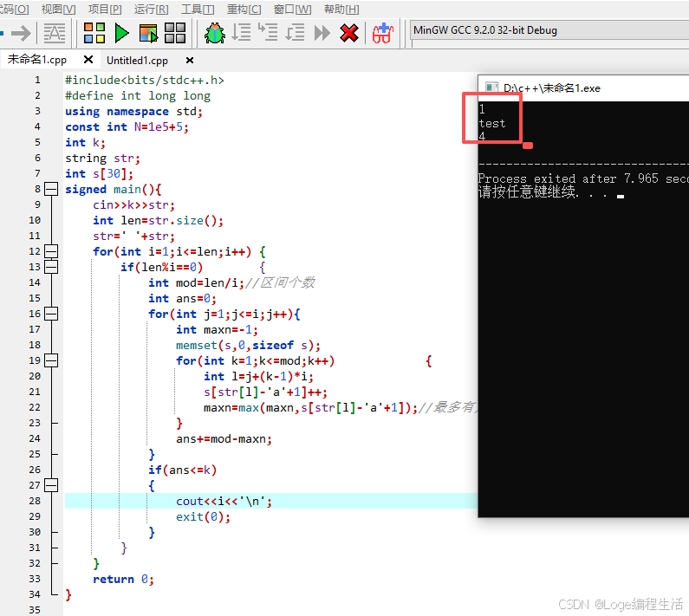This screenshot has width=689, height=616.
Task: Open the 帮助[H] menu
Action: point(341,9)
